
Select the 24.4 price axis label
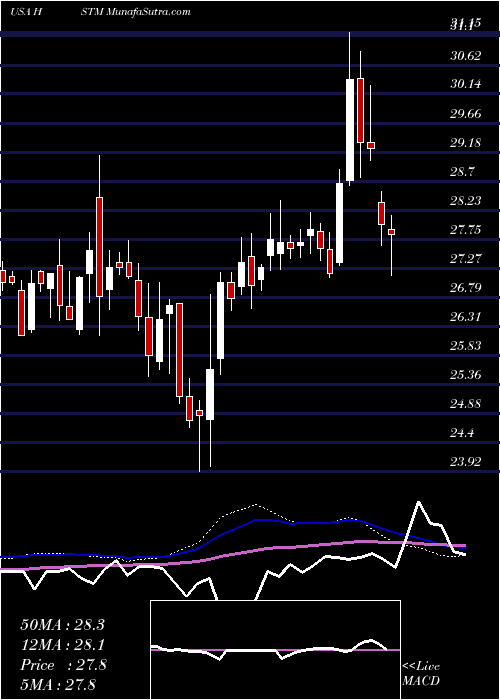462,433
